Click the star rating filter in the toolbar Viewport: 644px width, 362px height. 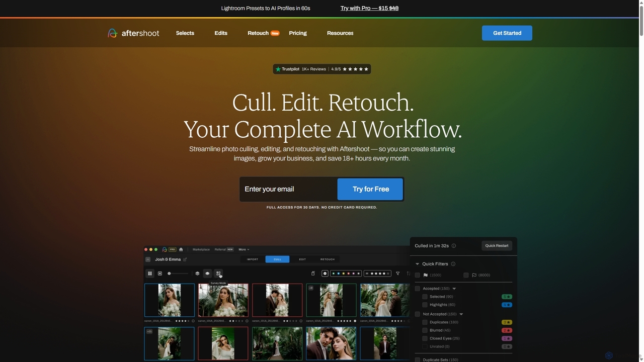point(377,274)
